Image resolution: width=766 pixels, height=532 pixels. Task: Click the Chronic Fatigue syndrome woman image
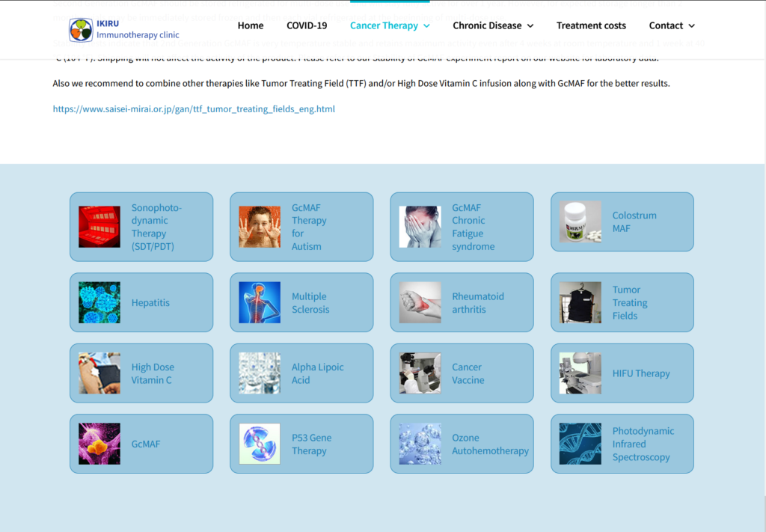pyautogui.click(x=420, y=227)
